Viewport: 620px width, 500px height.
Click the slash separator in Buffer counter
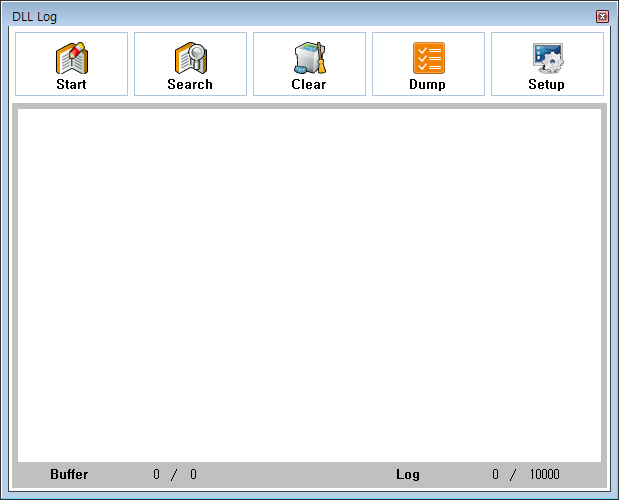174,475
